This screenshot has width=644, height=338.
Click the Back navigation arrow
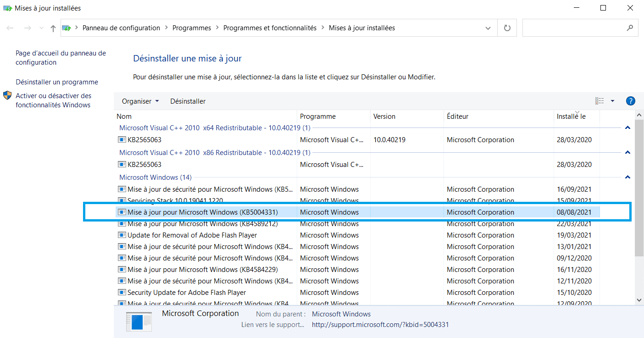click(10, 28)
